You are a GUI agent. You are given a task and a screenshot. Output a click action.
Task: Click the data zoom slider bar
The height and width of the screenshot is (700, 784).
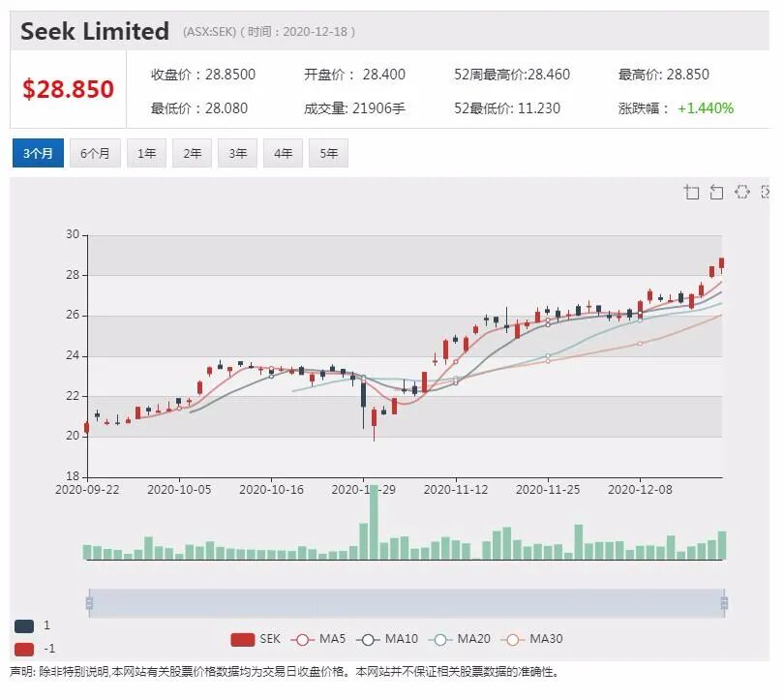407,603
